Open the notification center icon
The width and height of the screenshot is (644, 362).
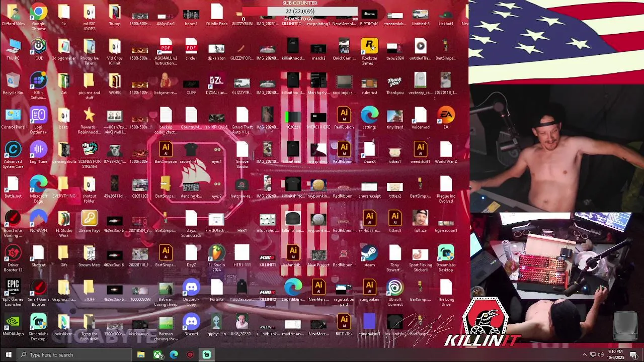633,355
